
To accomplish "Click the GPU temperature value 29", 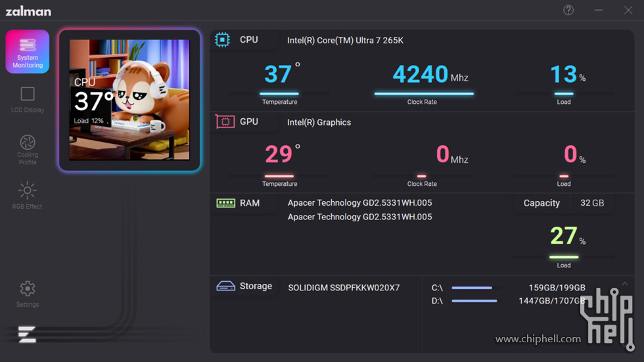I will [279, 154].
